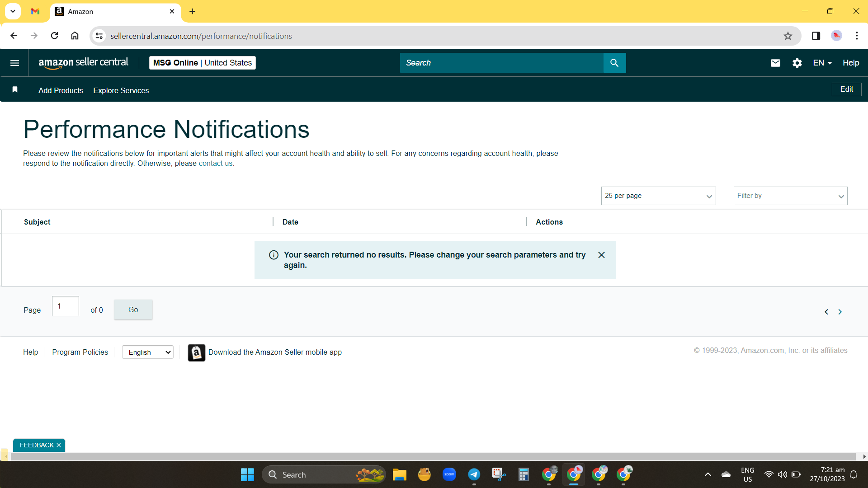Show hidden system tray icons

coord(708,474)
